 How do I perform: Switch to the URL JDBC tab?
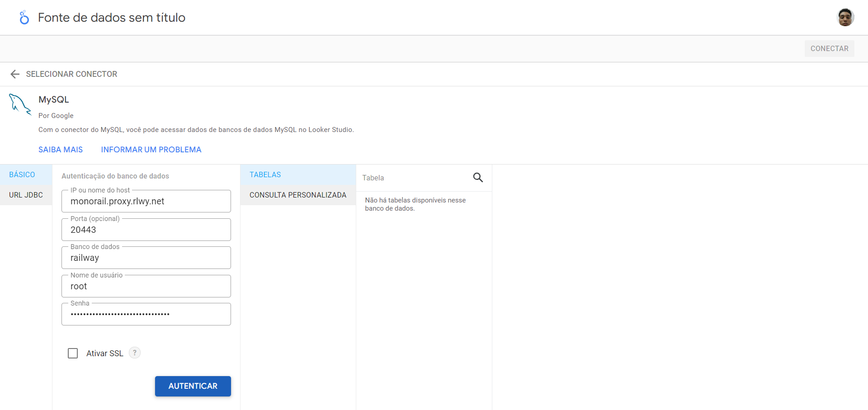[26, 195]
